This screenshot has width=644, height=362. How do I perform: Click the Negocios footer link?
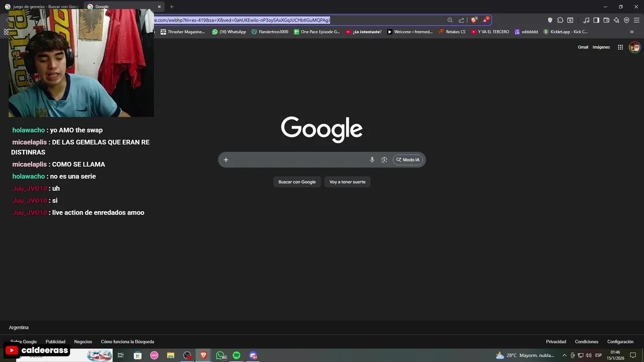point(83,342)
